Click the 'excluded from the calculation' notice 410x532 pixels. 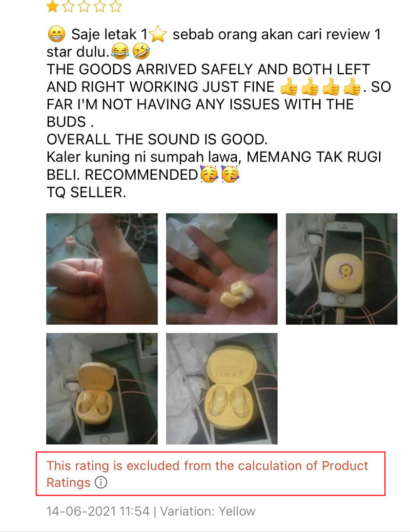coord(211,474)
